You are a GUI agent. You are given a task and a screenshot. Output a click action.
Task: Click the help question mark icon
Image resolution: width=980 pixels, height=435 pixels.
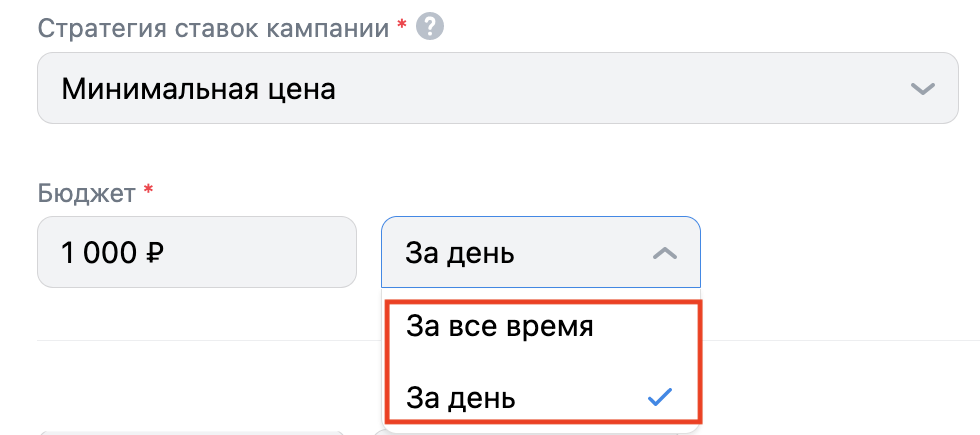(431, 27)
